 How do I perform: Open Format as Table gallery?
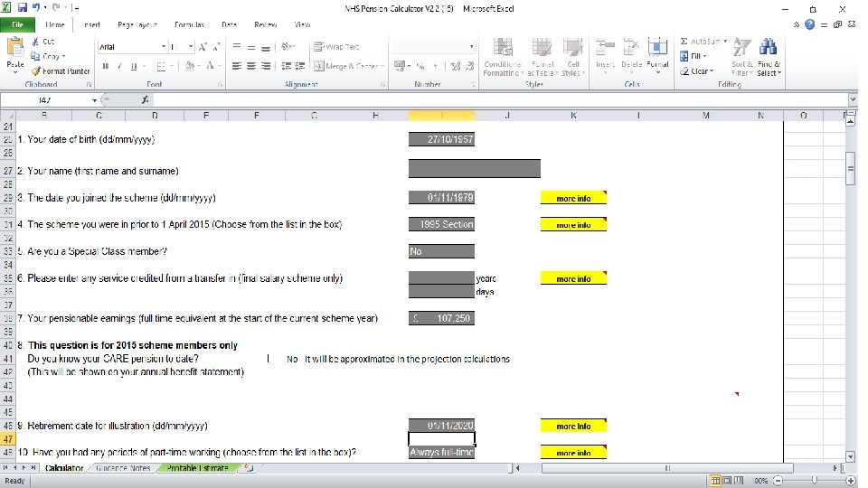pyautogui.click(x=542, y=57)
